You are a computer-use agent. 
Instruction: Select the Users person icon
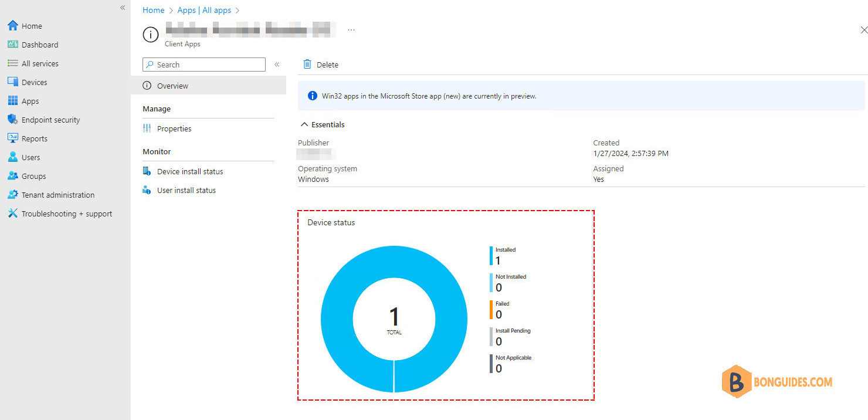click(x=13, y=157)
